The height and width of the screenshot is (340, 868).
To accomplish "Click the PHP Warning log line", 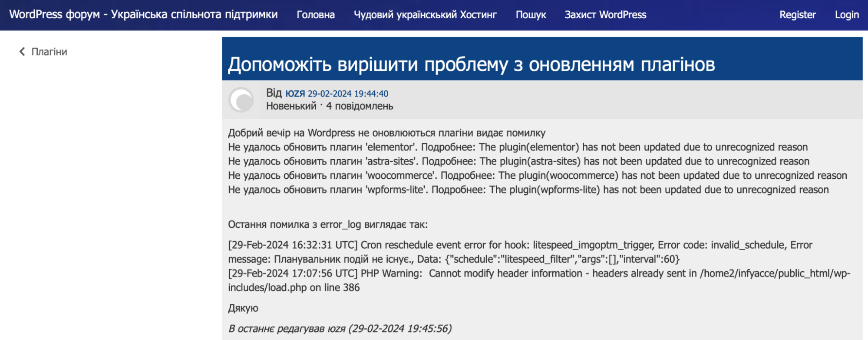I will click(539, 280).
